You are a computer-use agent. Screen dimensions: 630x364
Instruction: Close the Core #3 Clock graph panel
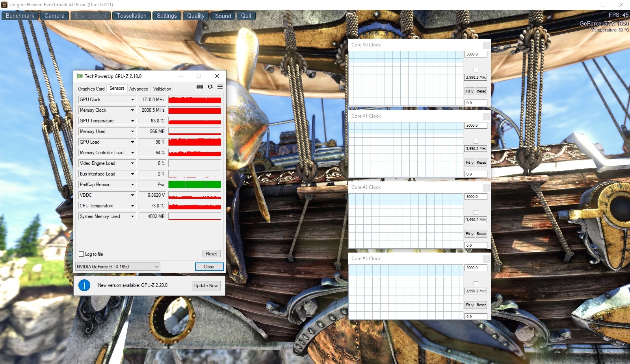487,259
